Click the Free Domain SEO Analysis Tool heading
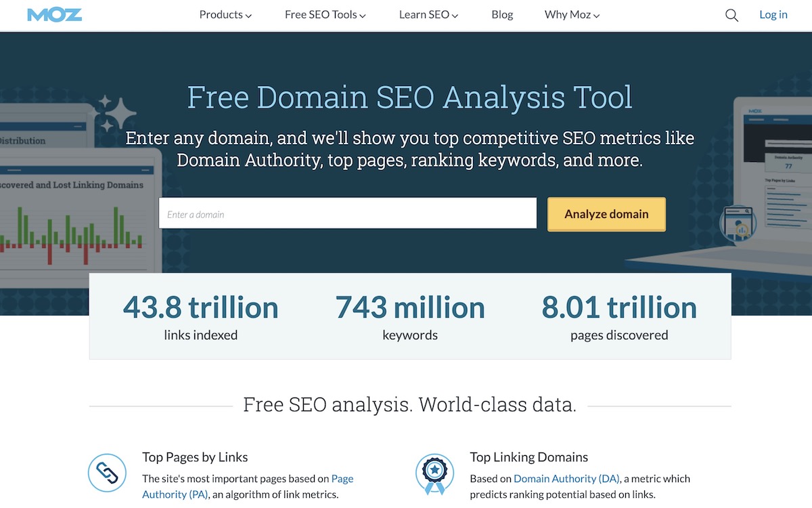 coord(410,97)
